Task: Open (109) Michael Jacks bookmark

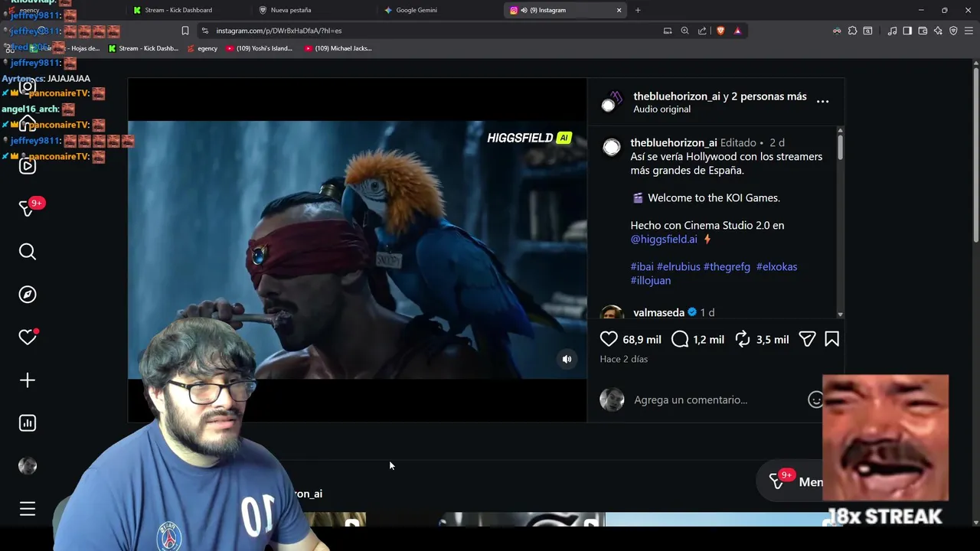Action: pyautogui.click(x=338, y=48)
